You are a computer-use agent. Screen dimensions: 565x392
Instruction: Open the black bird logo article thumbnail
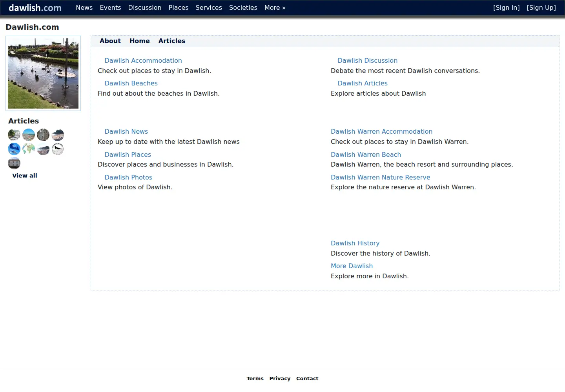pyautogui.click(x=58, y=149)
